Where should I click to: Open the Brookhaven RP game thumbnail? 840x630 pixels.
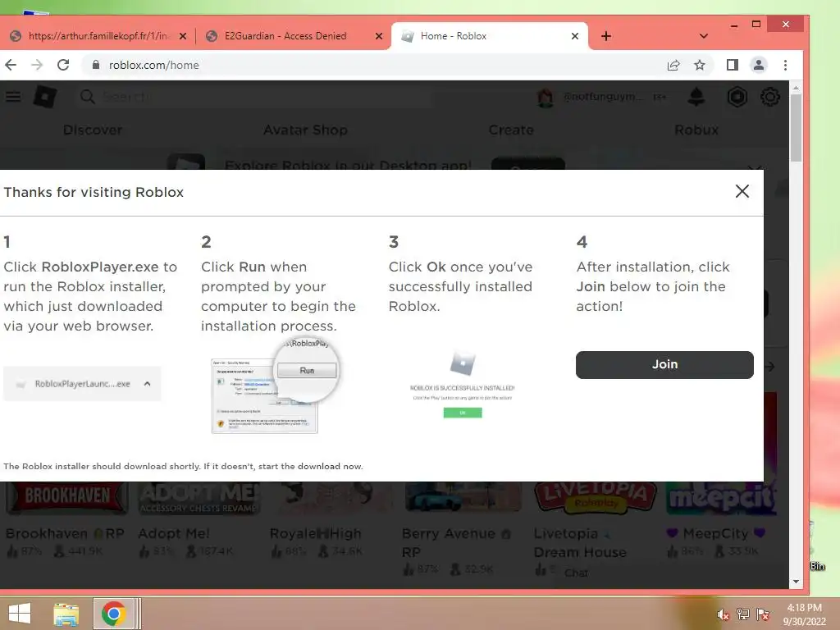click(67, 498)
